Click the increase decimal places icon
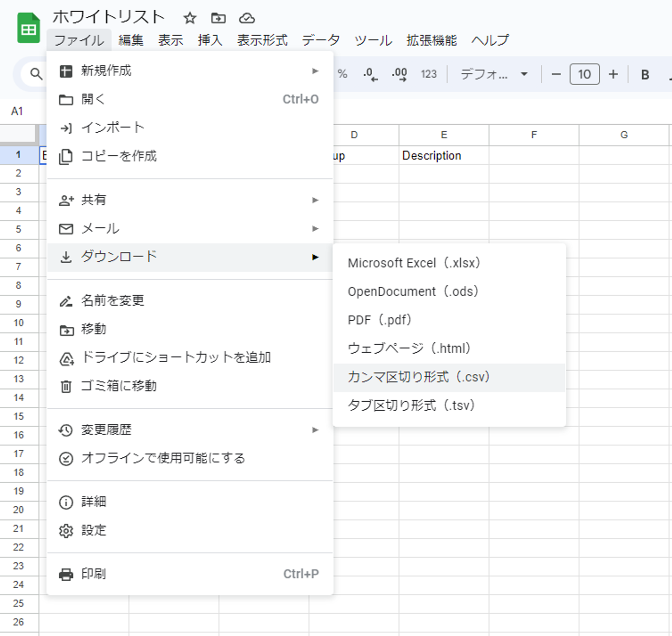 pyautogui.click(x=399, y=74)
